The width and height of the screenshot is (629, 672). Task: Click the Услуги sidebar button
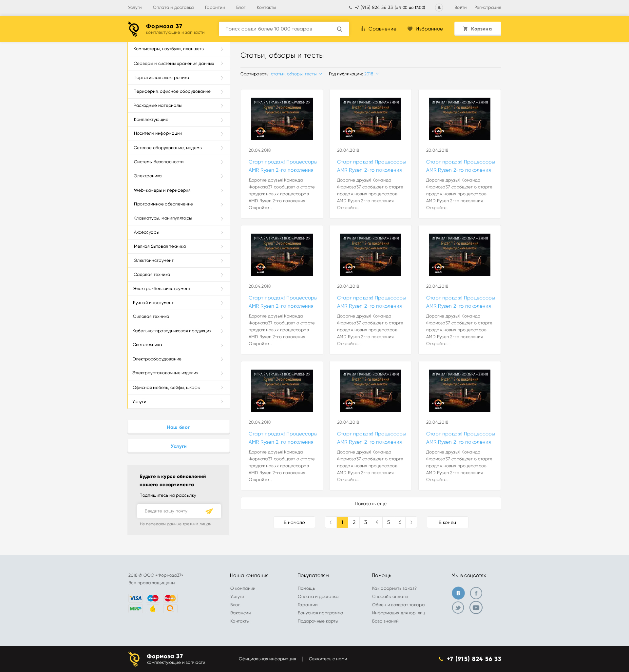(x=179, y=446)
